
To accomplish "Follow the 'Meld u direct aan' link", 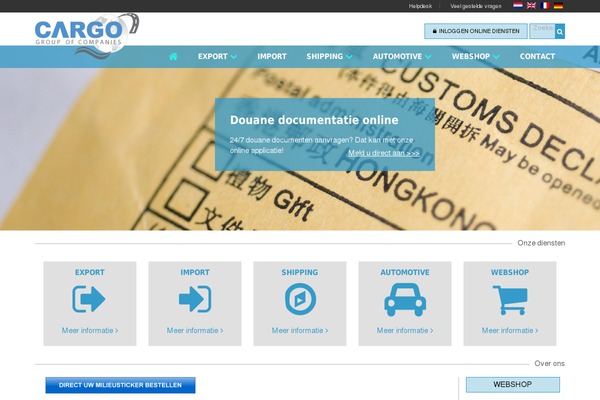I will [384, 153].
